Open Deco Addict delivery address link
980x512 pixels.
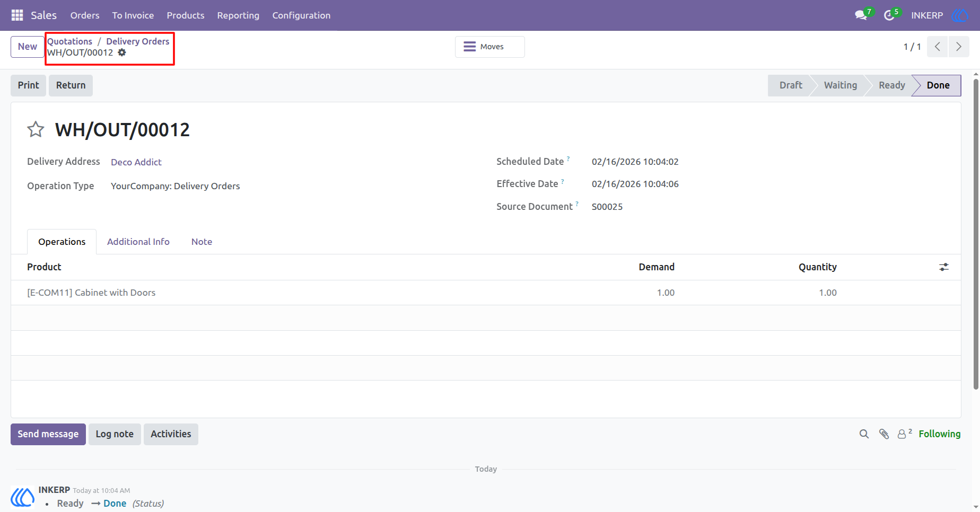tap(136, 162)
